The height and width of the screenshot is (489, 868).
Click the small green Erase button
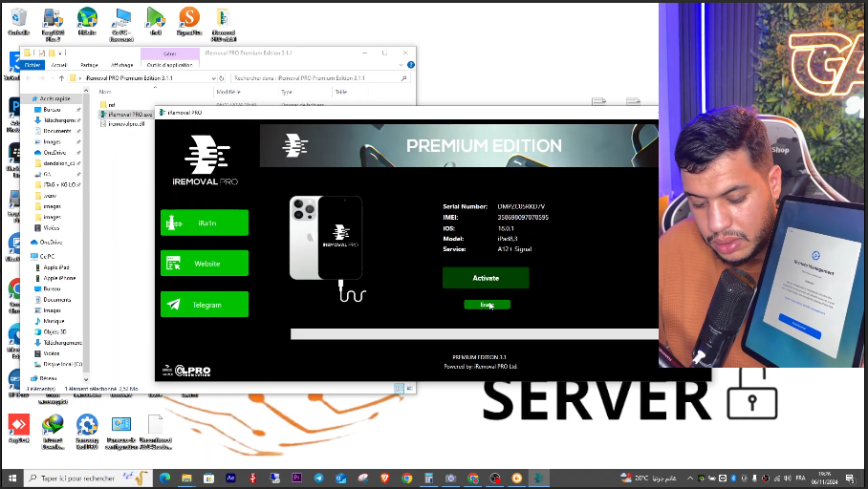coord(487,305)
